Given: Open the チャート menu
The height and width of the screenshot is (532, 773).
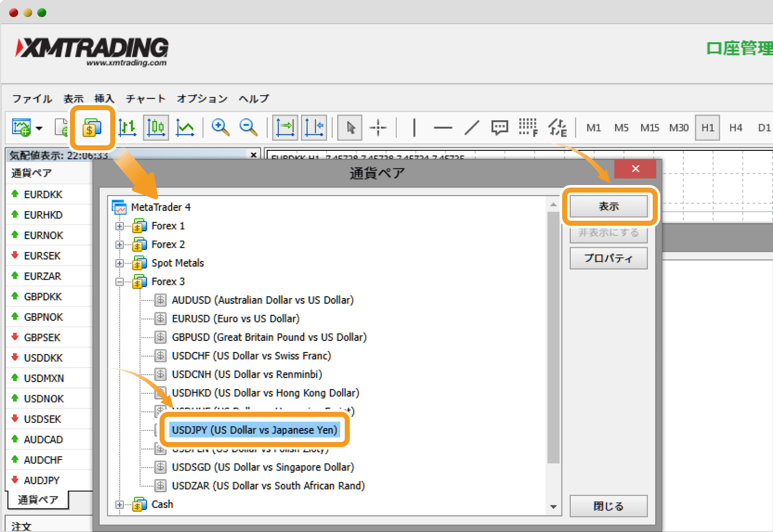Looking at the screenshot, I should (x=145, y=99).
